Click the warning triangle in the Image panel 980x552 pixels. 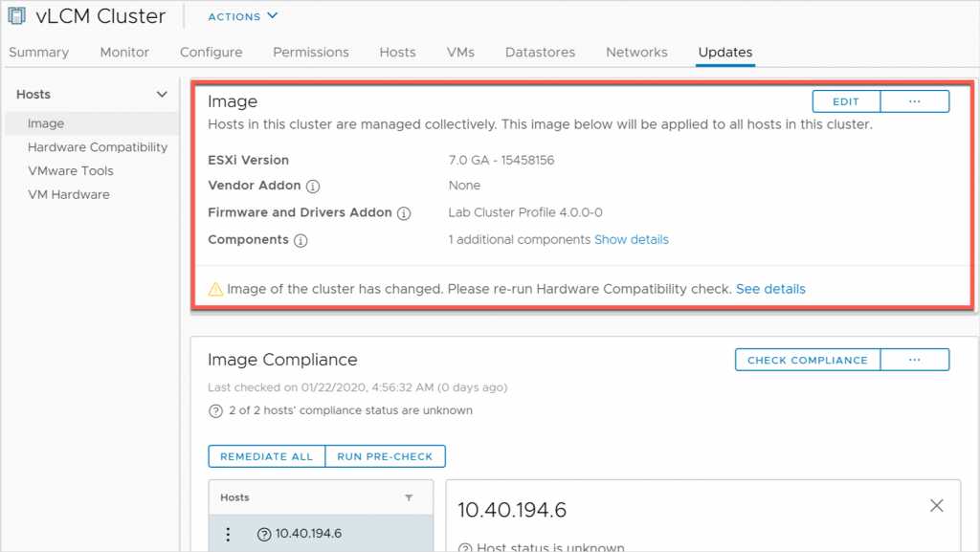point(215,288)
